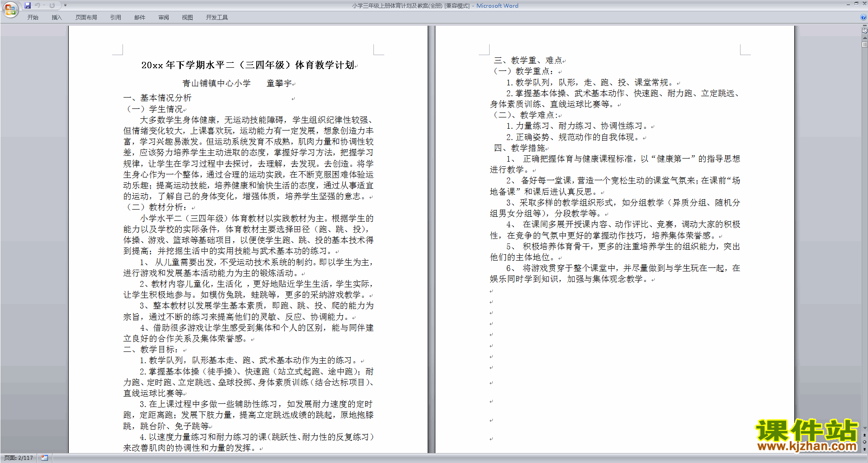The image size is (868, 463).
Task: Click the heading 三、教学重、难点
Action: point(528,60)
